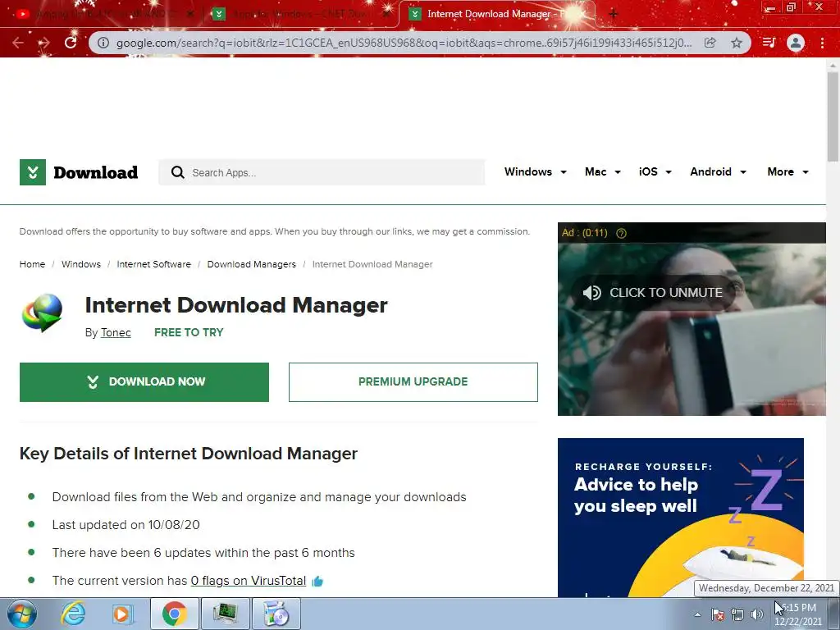
Task: Click the PREMIUM UPGRADE button
Action: pos(413,382)
